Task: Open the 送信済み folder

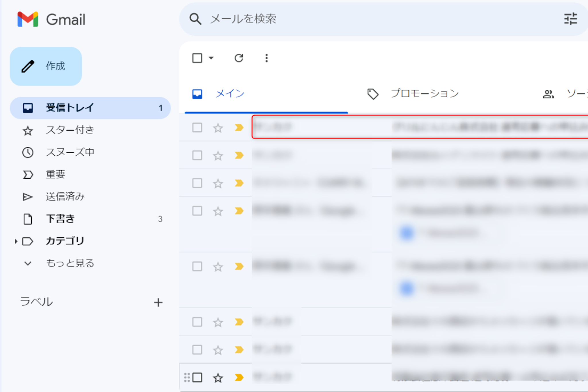Action: pos(65,197)
